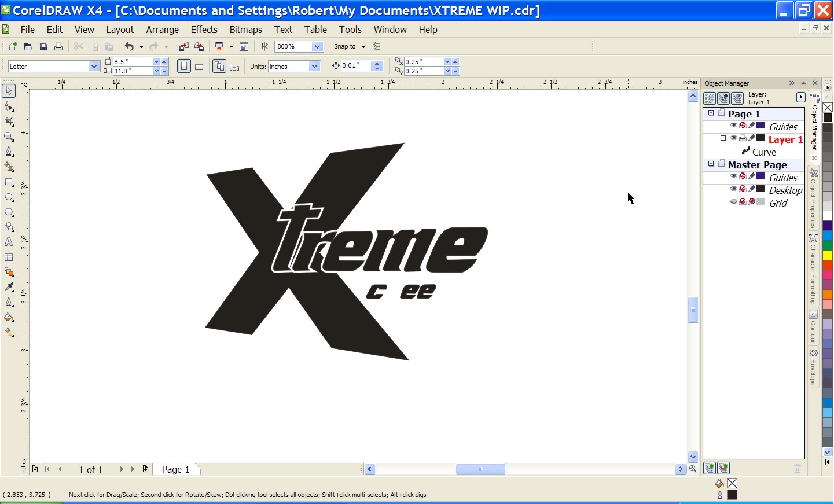834x504 pixels.
Task: Toggle visibility eye of Grid layer
Action: point(733,202)
